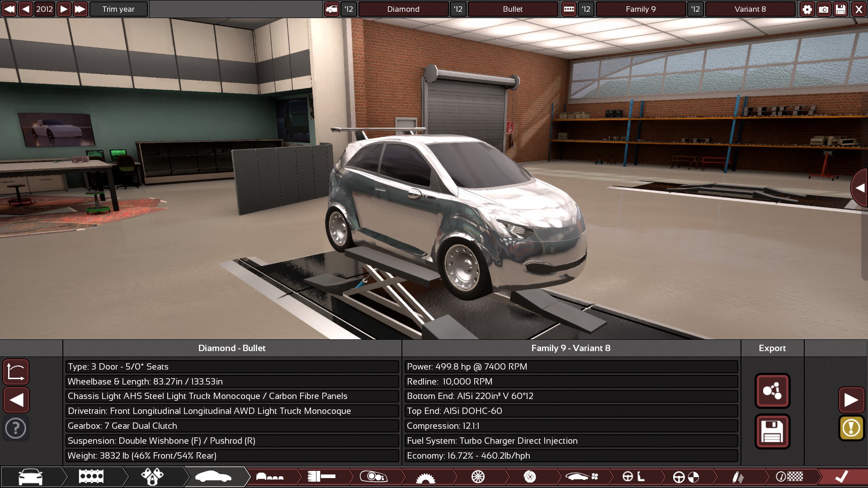Select the Drivetrain: Front Longitudinal row

coord(232,411)
